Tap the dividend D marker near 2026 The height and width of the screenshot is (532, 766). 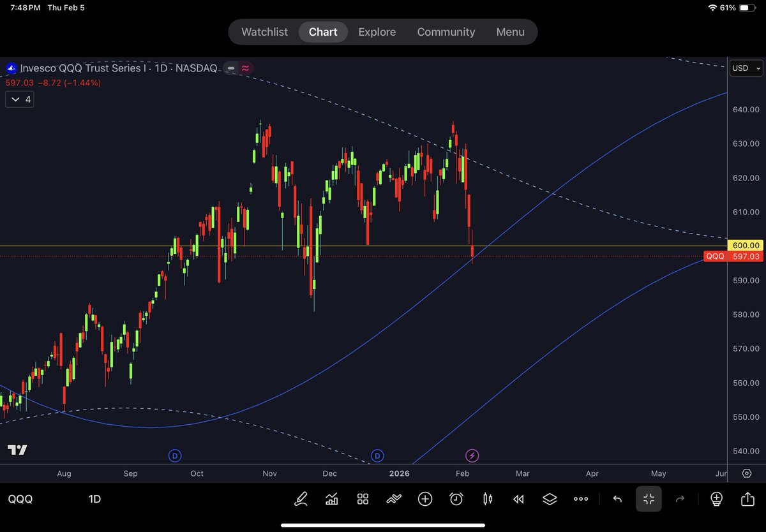pyautogui.click(x=377, y=455)
